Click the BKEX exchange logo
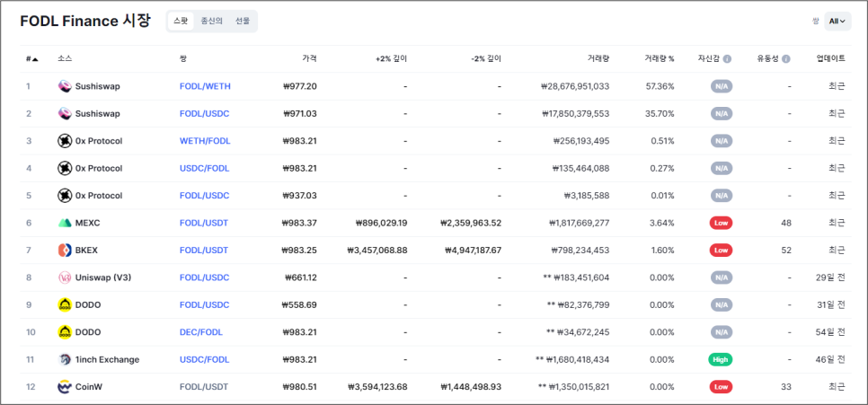The image size is (868, 405). point(65,250)
